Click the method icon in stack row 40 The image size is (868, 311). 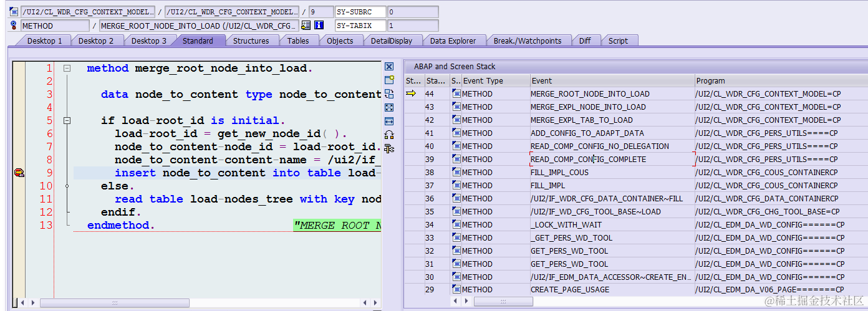pyautogui.click(x=456, y=146)
